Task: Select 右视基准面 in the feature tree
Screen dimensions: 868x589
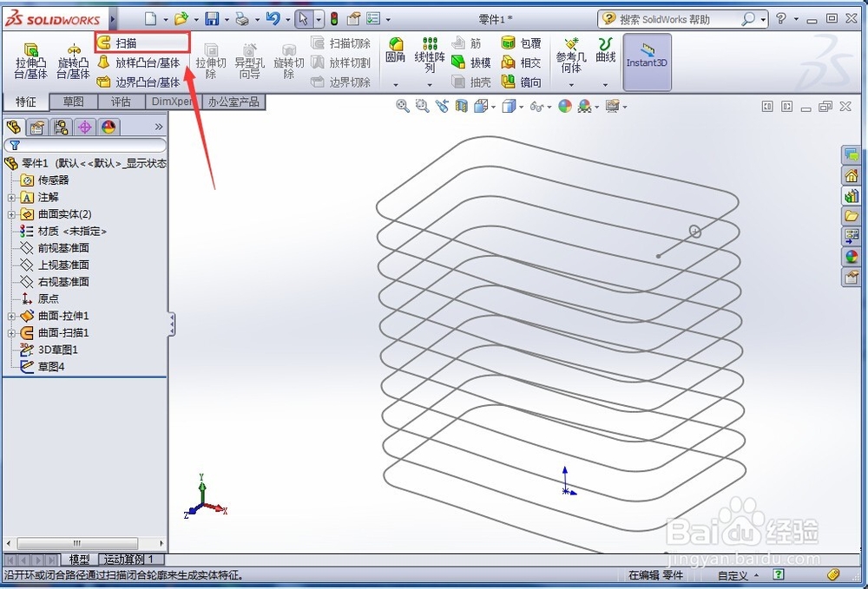Action: (x=63, y=282)
